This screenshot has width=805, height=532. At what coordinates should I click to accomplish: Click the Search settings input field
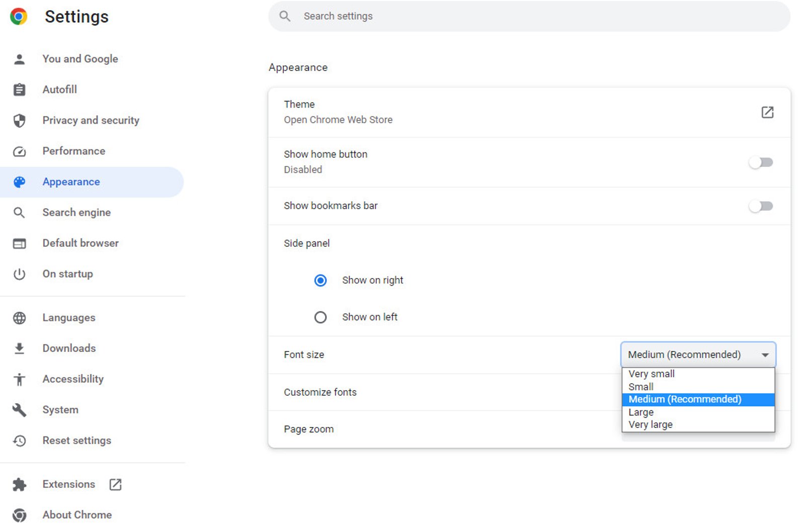pos(529,16)
